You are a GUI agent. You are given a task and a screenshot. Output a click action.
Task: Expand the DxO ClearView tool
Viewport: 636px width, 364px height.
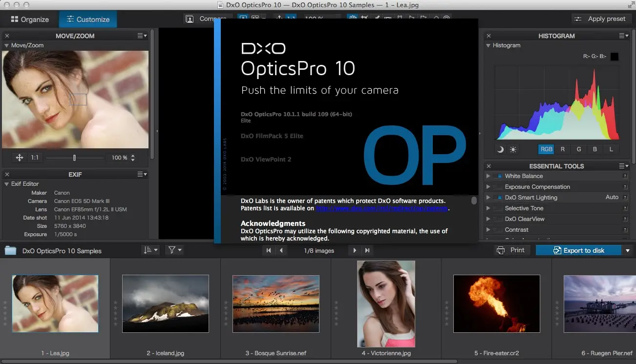point(488,219)
